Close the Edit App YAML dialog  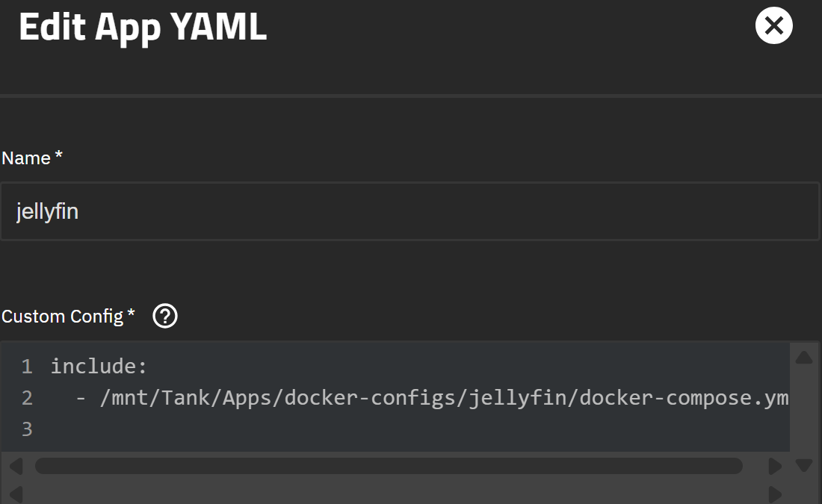point(773,26)
